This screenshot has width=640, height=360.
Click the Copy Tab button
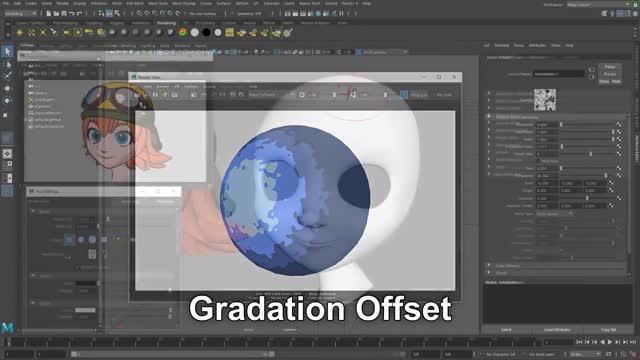[608, 329]
